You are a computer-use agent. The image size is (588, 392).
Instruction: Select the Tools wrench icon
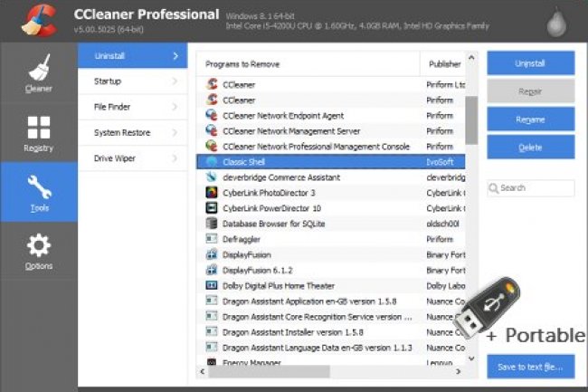pos(38,186)
